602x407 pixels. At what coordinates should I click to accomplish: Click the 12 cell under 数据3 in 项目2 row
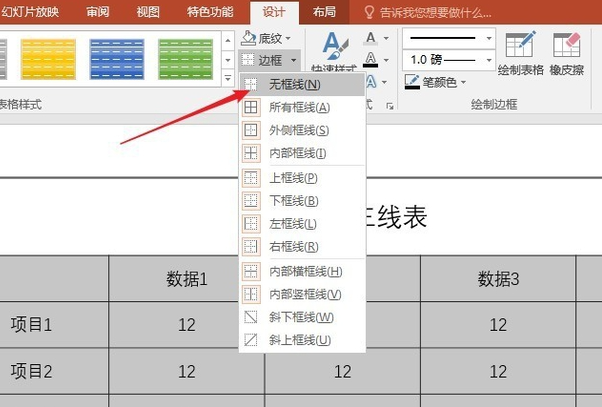tap(498, 371)
